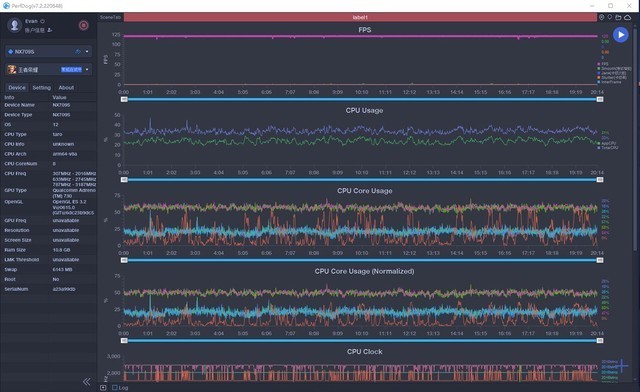Click the blue round play button
The width and height of the screenshot is (640, 392).
tap(621, 35)
